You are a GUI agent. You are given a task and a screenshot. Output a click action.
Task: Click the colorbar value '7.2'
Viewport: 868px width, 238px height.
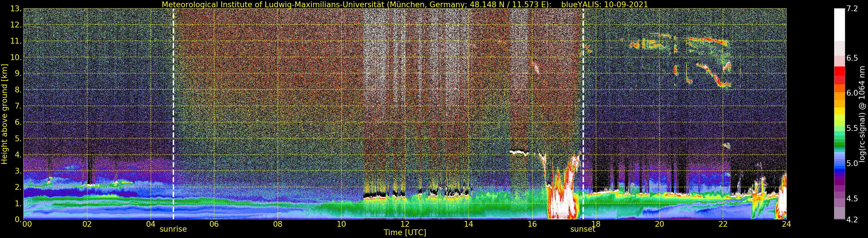(852, 9)
